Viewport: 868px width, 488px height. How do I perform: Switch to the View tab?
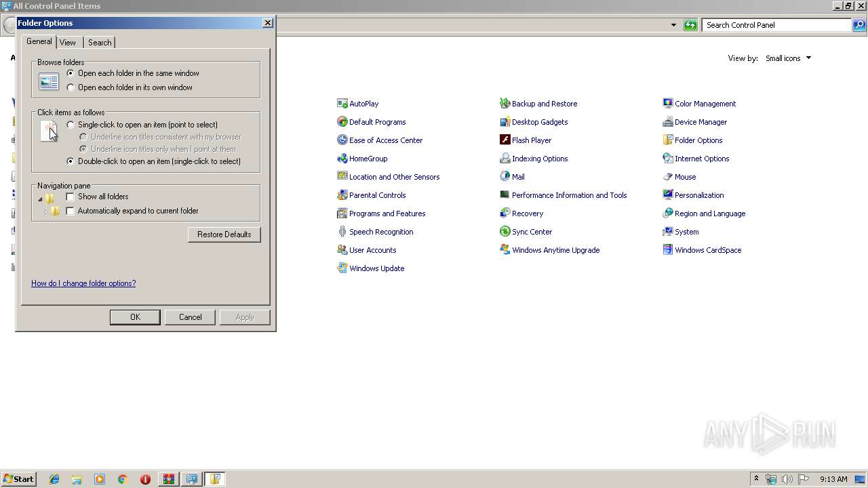click(x=68, y=43)
